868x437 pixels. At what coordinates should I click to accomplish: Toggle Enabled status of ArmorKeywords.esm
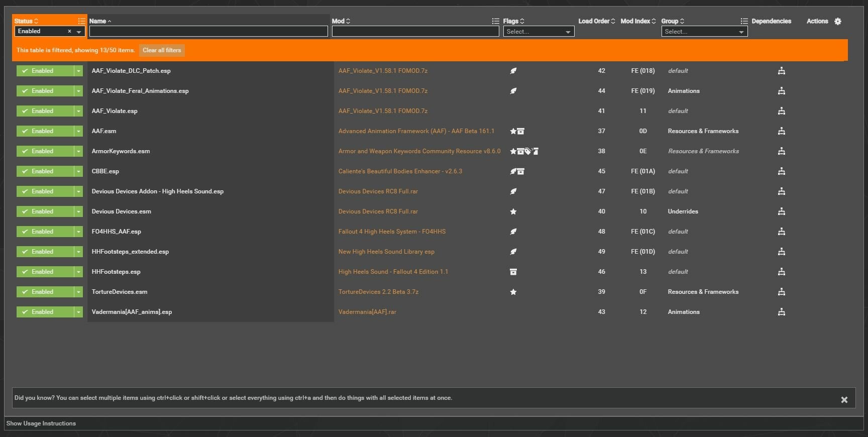45,151
